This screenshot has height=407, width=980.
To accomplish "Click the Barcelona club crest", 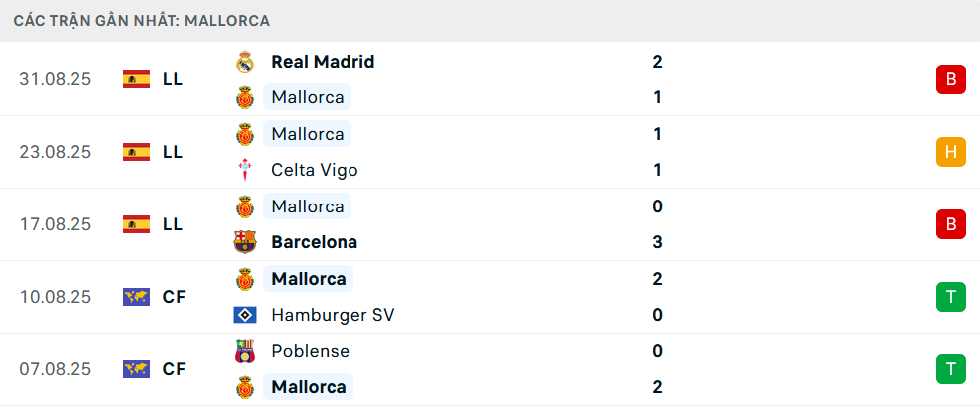I will tap(245, 242).
